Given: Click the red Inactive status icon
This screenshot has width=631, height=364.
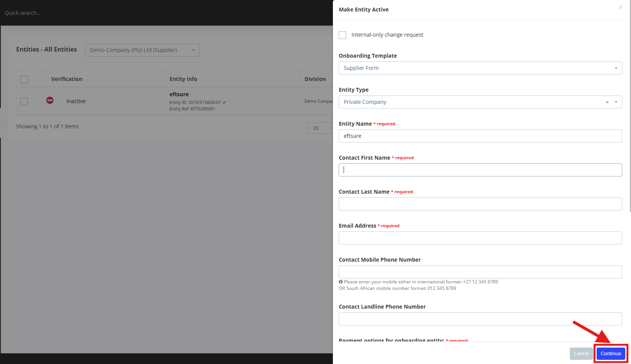Looking at the screenshot, I should 50,100.
